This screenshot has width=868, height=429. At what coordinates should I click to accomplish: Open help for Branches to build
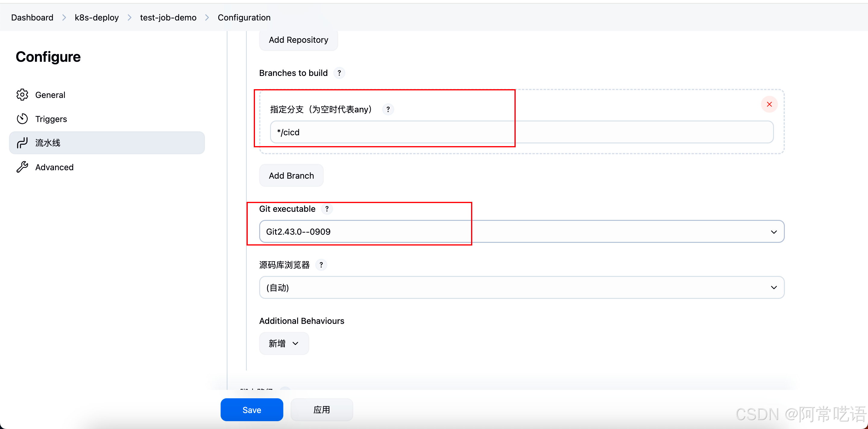(x=339, y=73)
